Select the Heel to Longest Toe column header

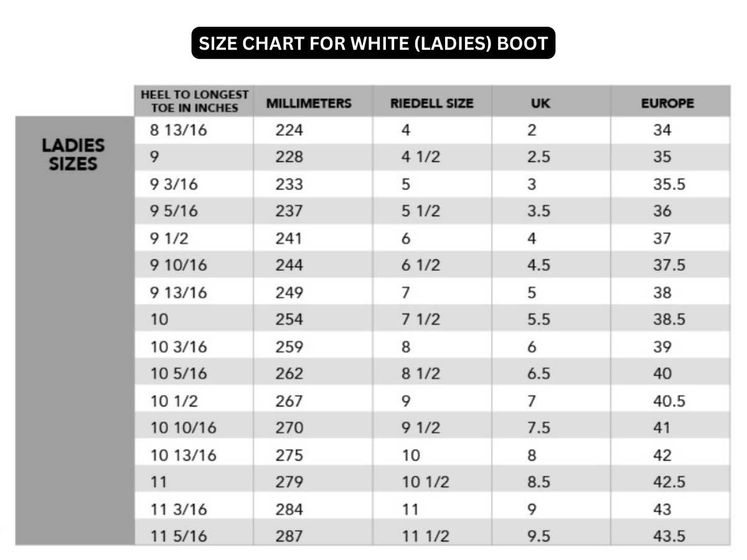(194, 101)
